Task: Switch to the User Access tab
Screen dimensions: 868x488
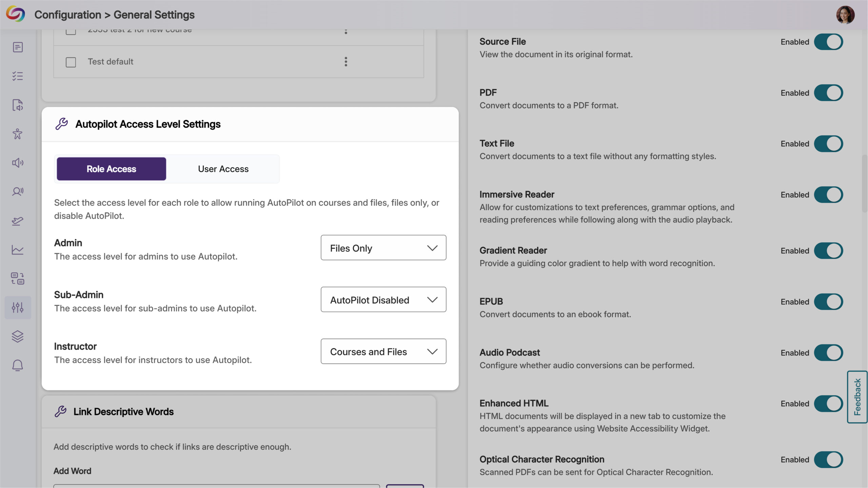Action: coord(223,169)
